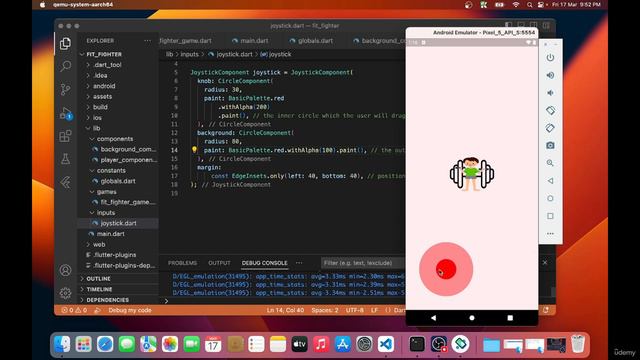Collapse the components folder
The width and height of the screenshot is (640, 360).
(x=115, y=139)
